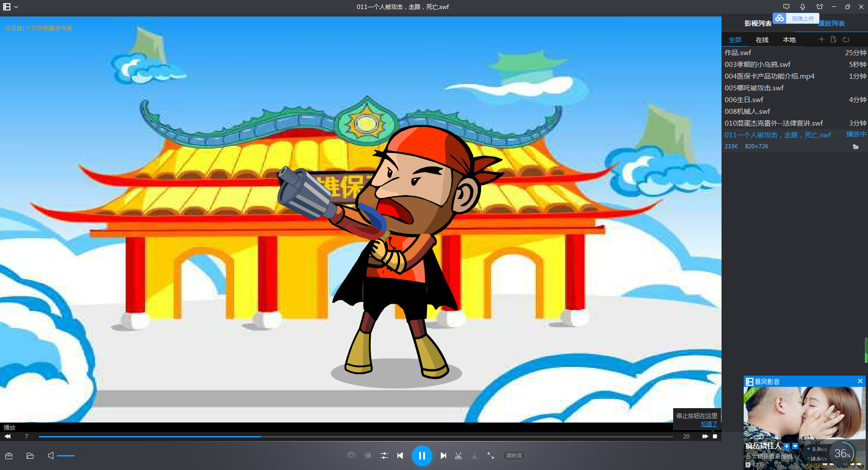The width and height of the screenshot is (868, 470).
Task: Select the 本地 filter tab
Action: click(789, 40)
